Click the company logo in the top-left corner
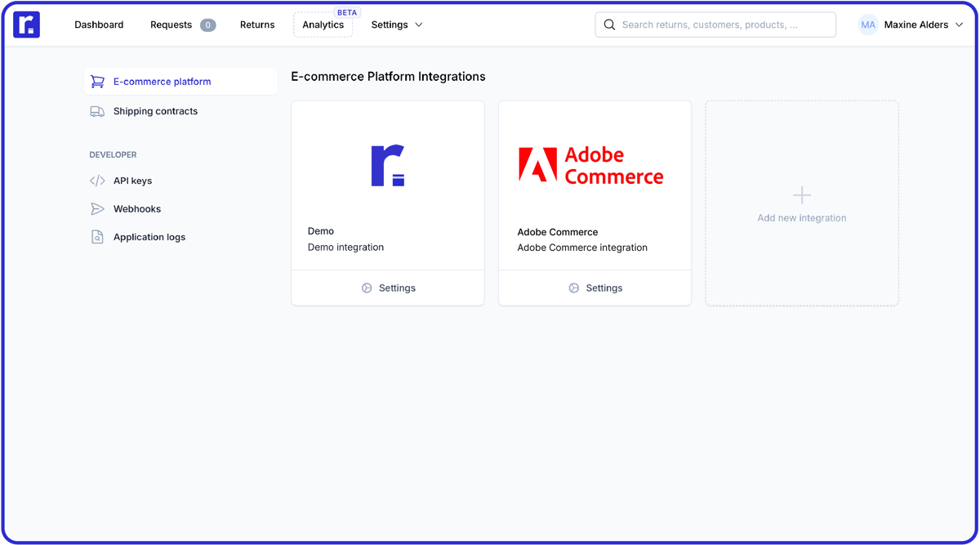 27,25
